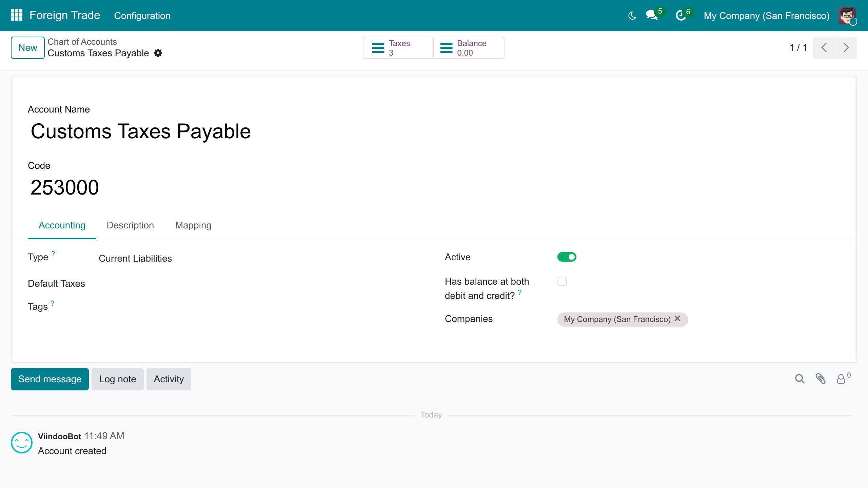Go to previous record arrow

[x=824, y=48]
